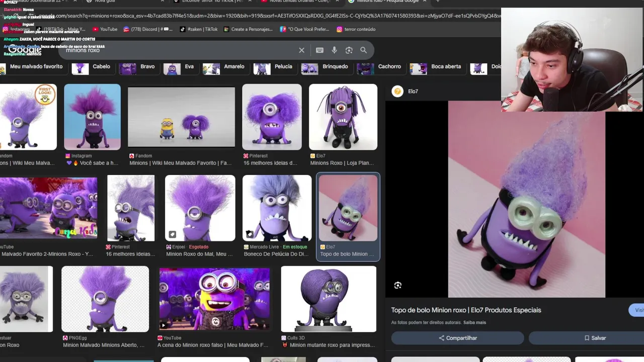Image resolution: width=644 pixels, height=362 pixels.
Task: Switch to the TikTok 'Encontre terror' tab
Action: click(x=211, y=1)
